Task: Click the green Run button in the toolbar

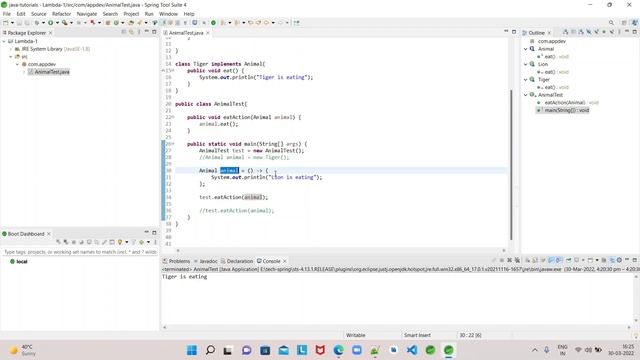Action: click(51, 23)
